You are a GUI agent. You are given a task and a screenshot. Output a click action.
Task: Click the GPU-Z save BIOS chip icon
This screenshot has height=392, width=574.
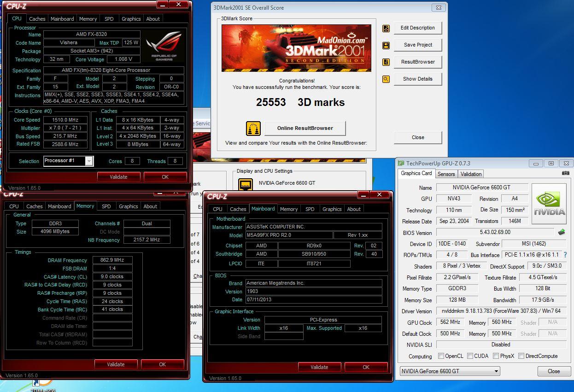coord(562,232)
